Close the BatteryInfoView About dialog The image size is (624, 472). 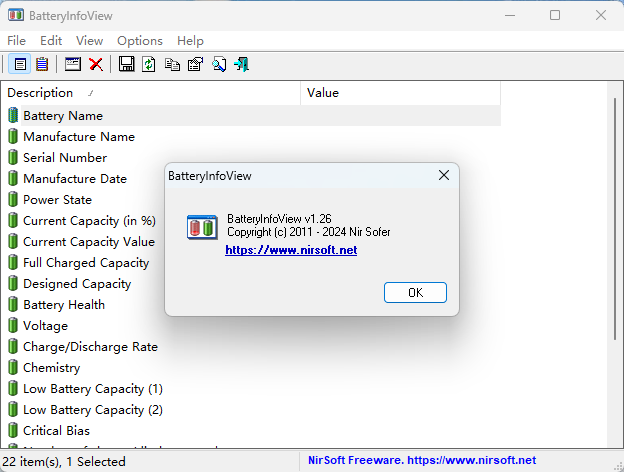click(x=444, y=175)
